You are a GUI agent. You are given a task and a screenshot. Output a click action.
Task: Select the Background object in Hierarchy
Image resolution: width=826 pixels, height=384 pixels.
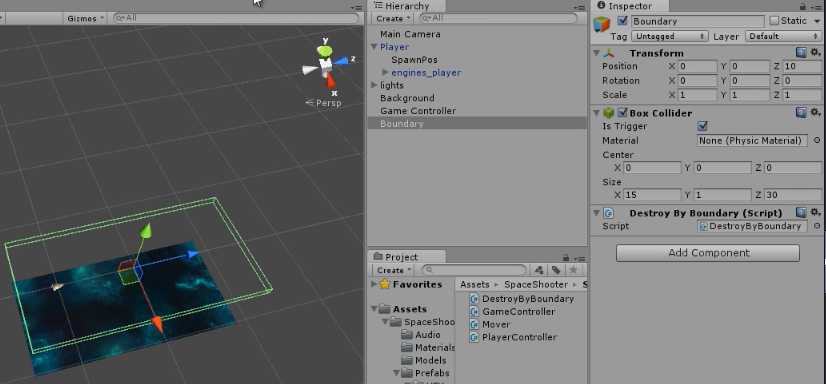pyautogui.click(x=407, y=98)
